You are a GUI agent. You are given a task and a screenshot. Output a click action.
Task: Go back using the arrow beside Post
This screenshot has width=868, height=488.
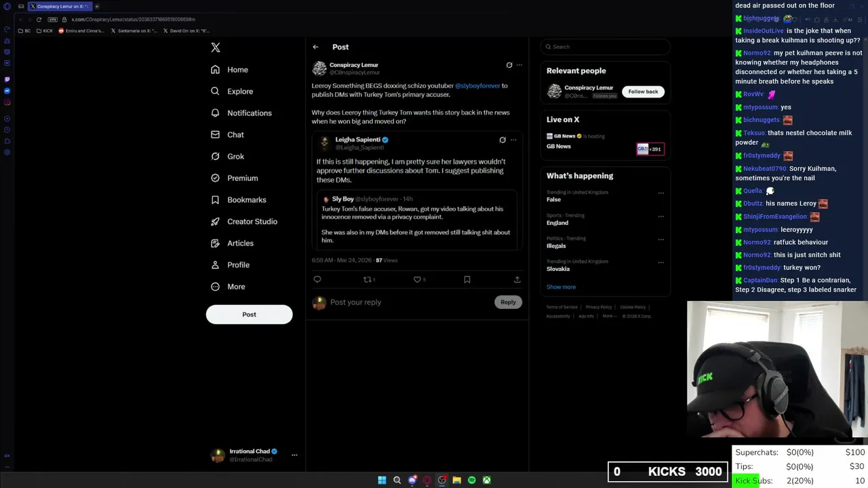point(315,47)
